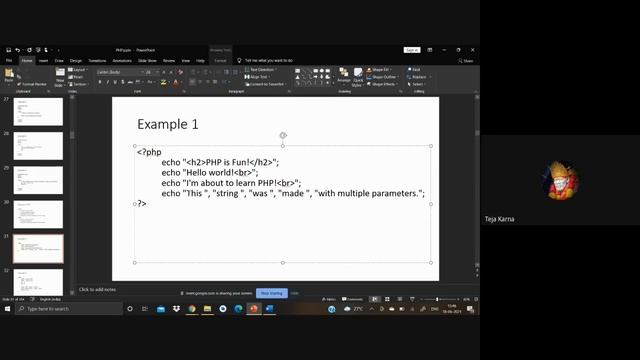The image size is (640, 360).
Task: Switch to Slide Sorter view
Action: coord(387,299)
